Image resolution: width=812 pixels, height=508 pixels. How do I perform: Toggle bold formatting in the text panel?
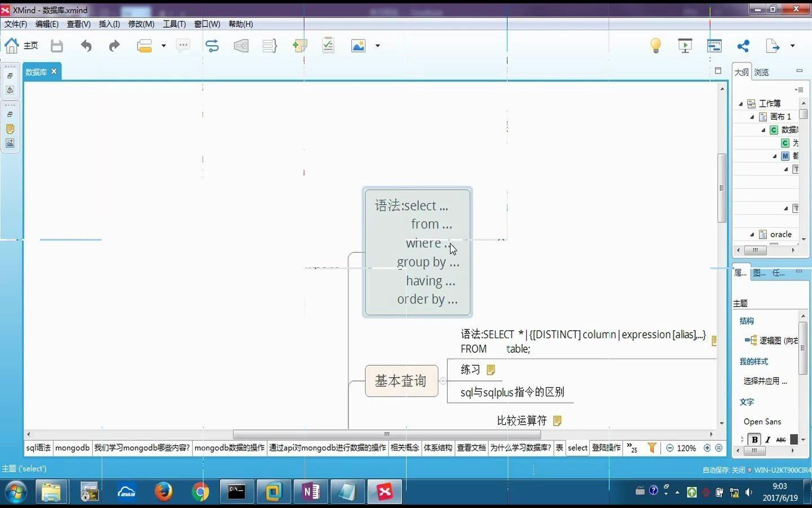754,439
